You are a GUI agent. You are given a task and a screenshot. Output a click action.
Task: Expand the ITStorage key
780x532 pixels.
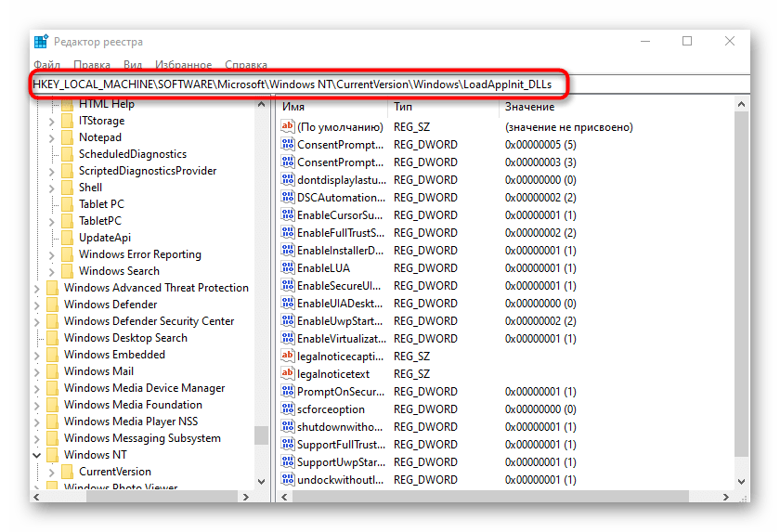(52, 122)
